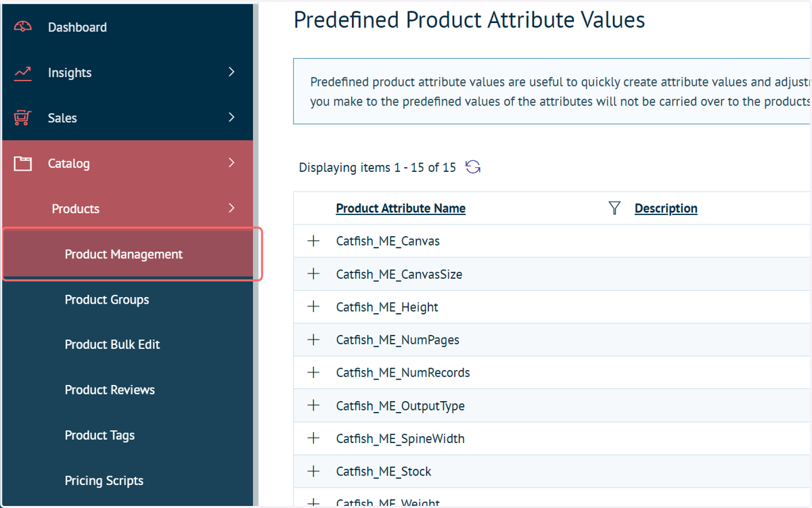
Task: Collapse the Catalog menu chevron
Action: (x=231, y=162)
